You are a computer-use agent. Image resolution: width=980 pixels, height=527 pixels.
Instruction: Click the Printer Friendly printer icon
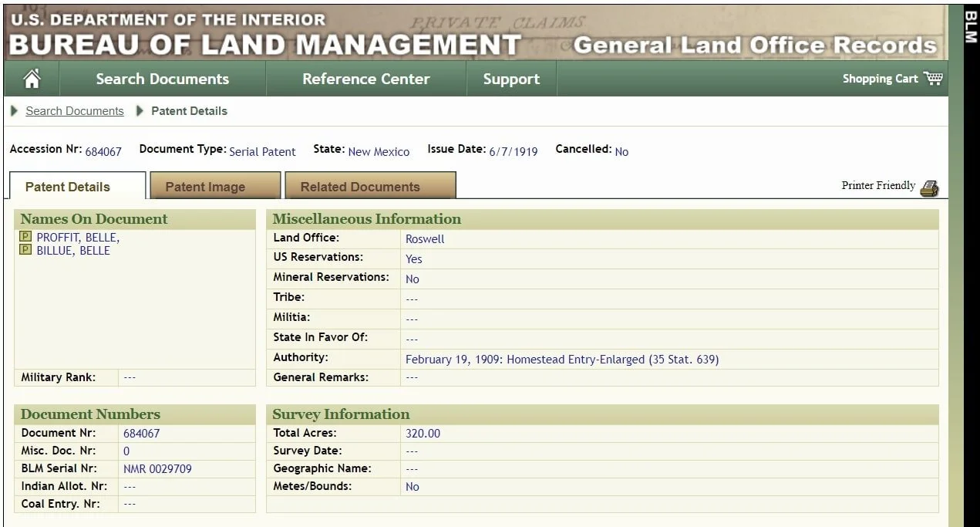[929, 188]
